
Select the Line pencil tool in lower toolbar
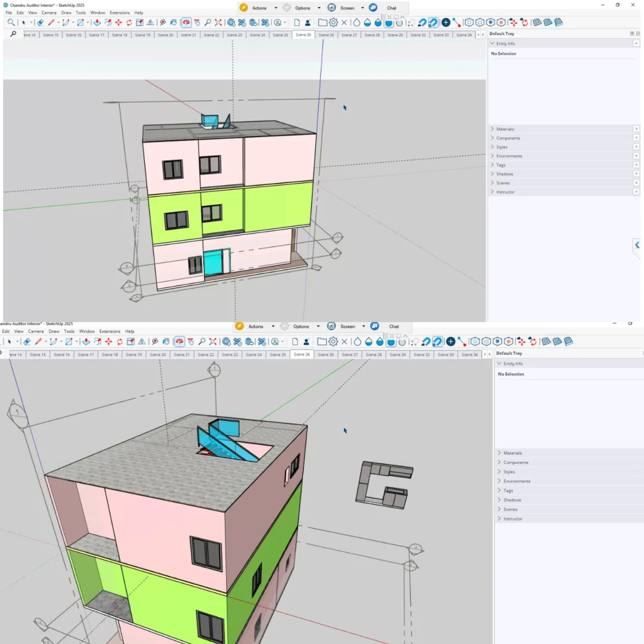(38, 342)
